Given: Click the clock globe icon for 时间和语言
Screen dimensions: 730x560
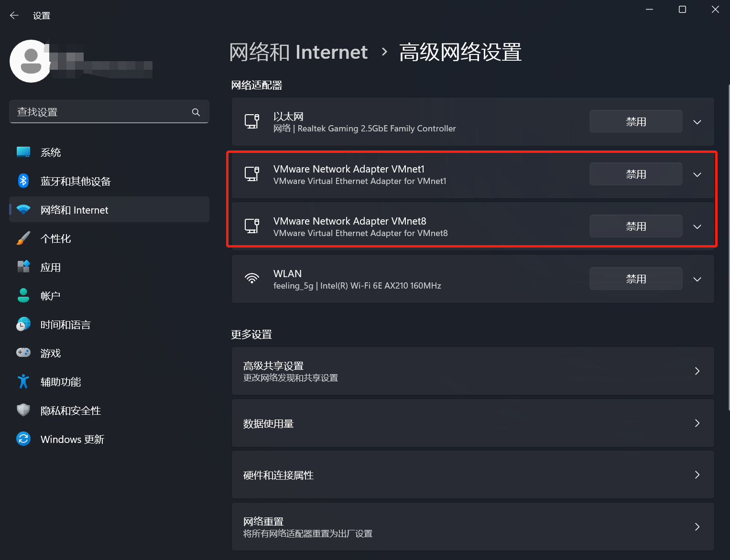Looking at the screenshot, I should pos(23,324).
